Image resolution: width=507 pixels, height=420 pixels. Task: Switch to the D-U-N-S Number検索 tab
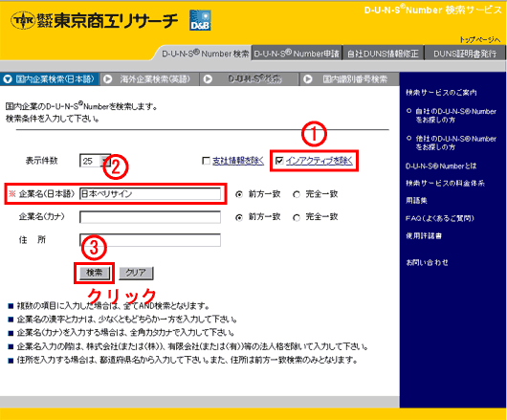(206, 54)
